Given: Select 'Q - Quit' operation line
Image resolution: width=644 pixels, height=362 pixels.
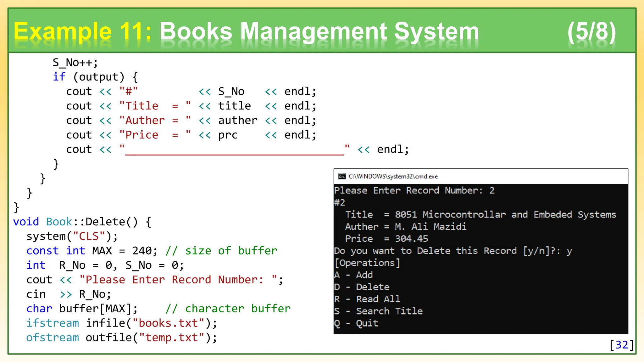Looking at the screenshot, I should tap(356, 323).
